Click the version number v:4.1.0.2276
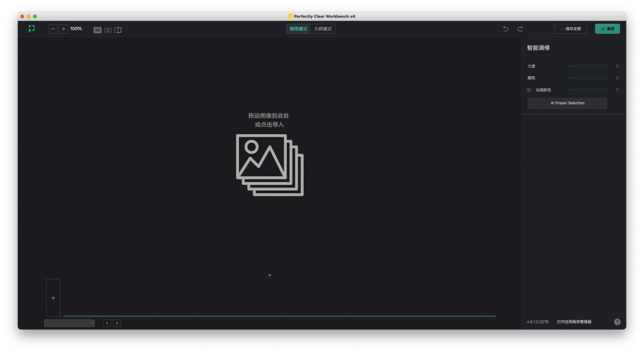This screenshot has height=353, width=644. [x=538, y=322]
